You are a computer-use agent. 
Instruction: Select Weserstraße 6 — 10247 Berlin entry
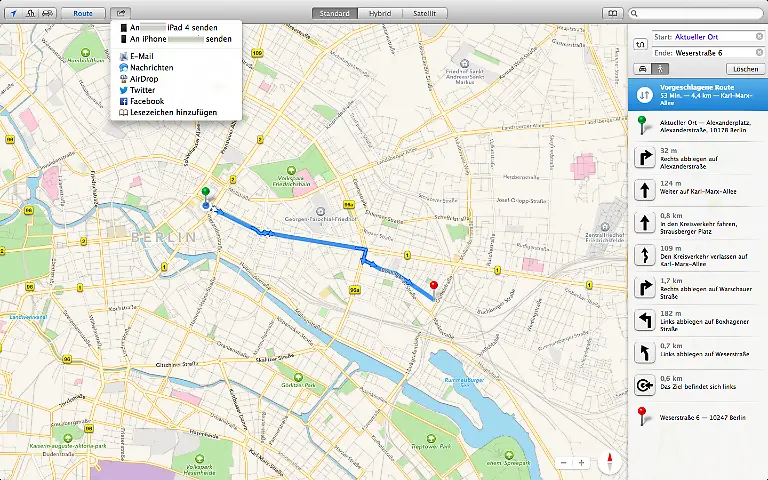698,418
